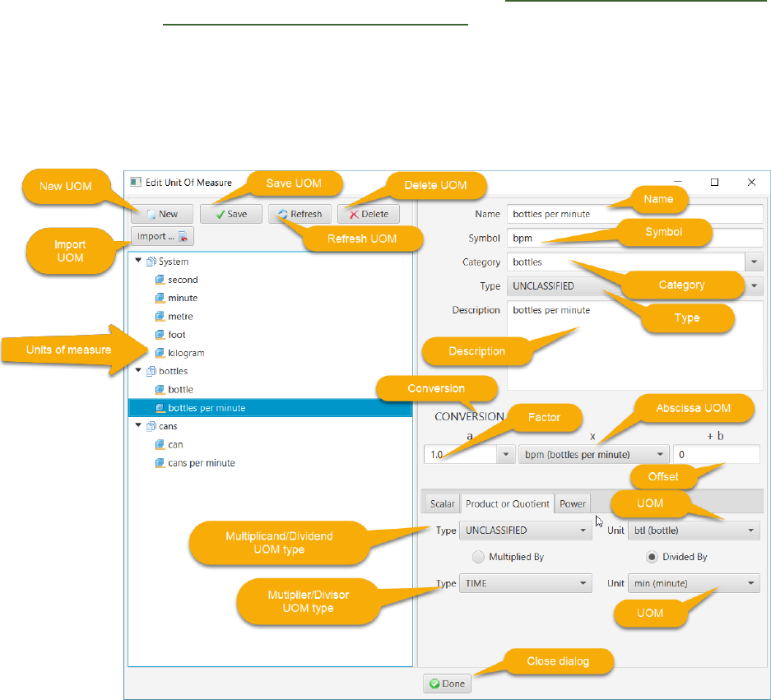Screen dimensions: 771x700
Task: Select 'metre' in the tree
Action: [x=180, y=316]
